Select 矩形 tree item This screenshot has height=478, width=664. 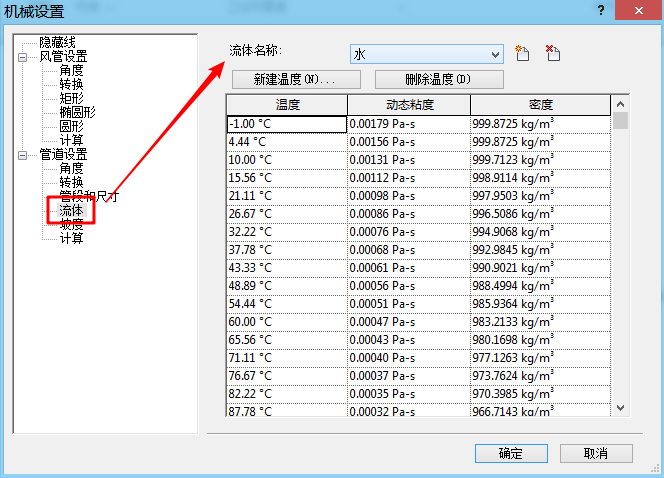click(71, 98)
